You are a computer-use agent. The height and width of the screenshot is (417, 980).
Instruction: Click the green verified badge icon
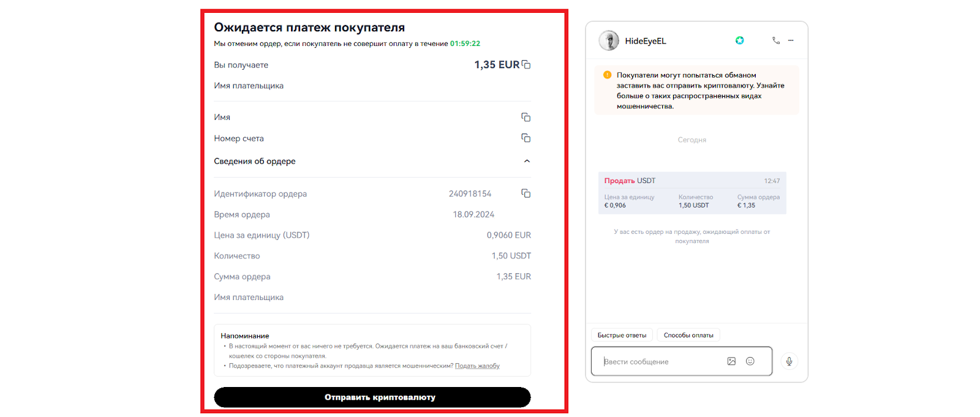coord(740,40)
